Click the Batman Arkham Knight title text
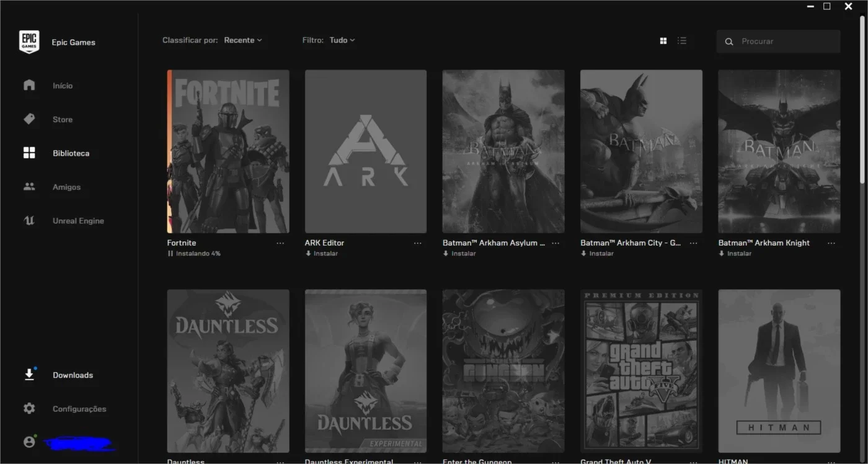 pos(764,243)
